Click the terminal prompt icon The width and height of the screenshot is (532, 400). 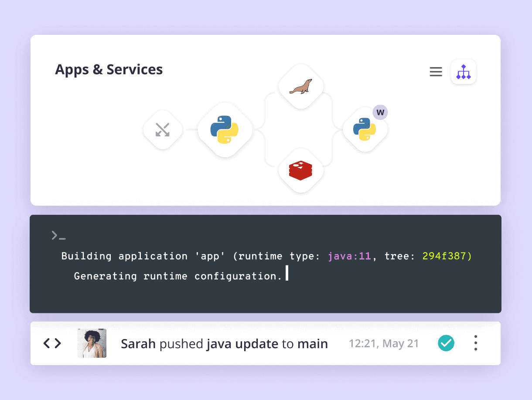coord(58,236)
